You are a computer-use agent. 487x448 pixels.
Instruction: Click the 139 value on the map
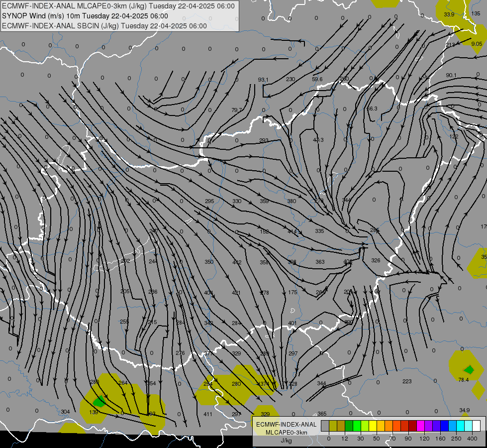click(94, 412)
